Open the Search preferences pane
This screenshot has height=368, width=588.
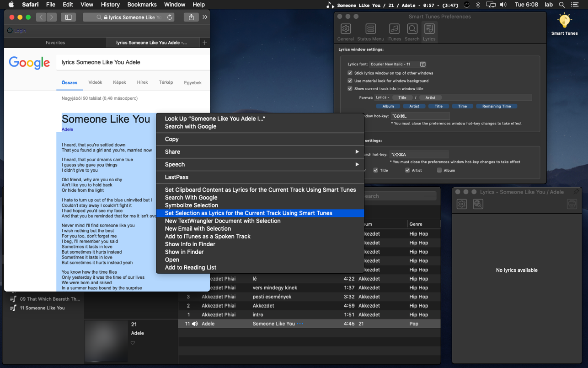pyautogui.click(x=412, y=32)
